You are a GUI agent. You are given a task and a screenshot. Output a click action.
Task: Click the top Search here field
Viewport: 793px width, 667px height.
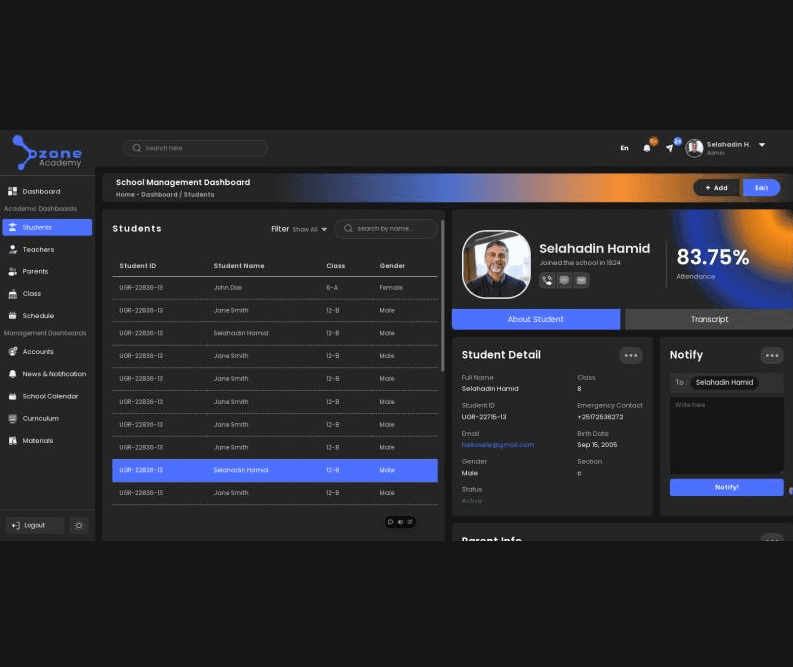(x=195, y=148)
